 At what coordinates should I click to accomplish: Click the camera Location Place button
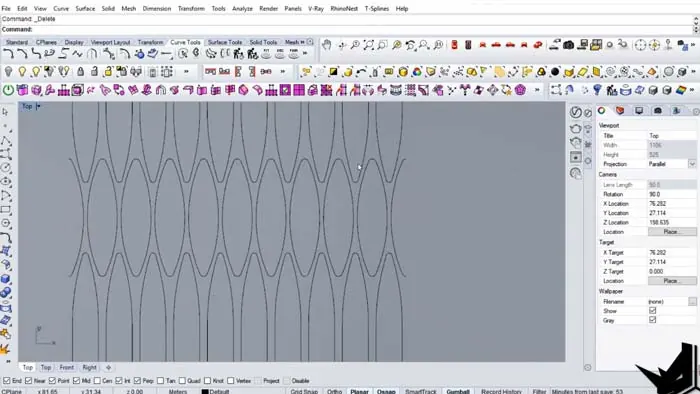(x=672, y=232)
